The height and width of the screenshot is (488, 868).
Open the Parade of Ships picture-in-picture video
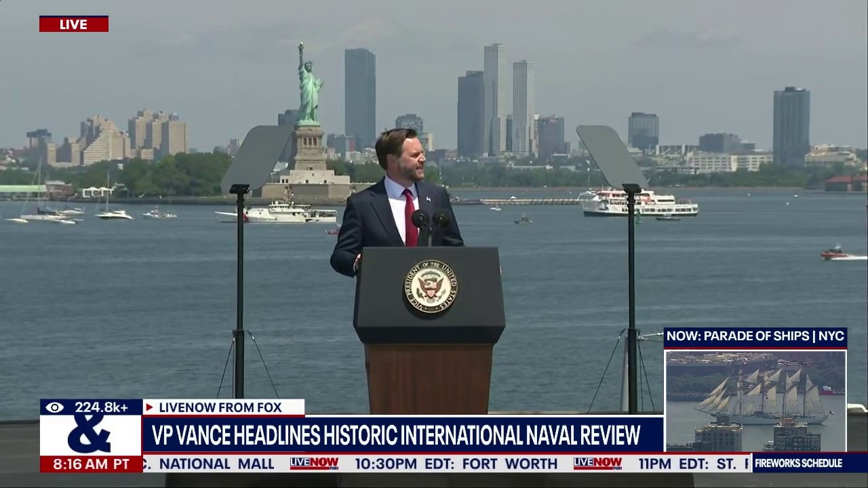coord(755,401)
